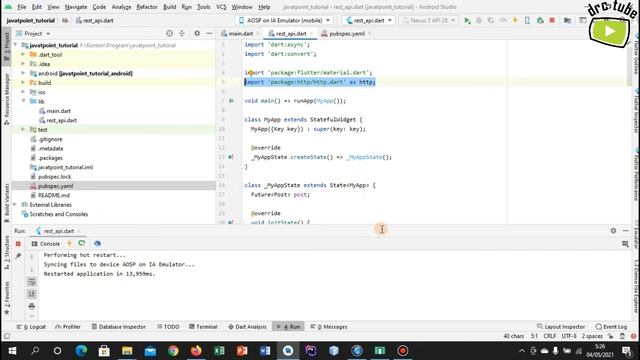Viewport: 640px width, 360px height.
Task: Click run gutter icon beside main()
Action: 231,101
